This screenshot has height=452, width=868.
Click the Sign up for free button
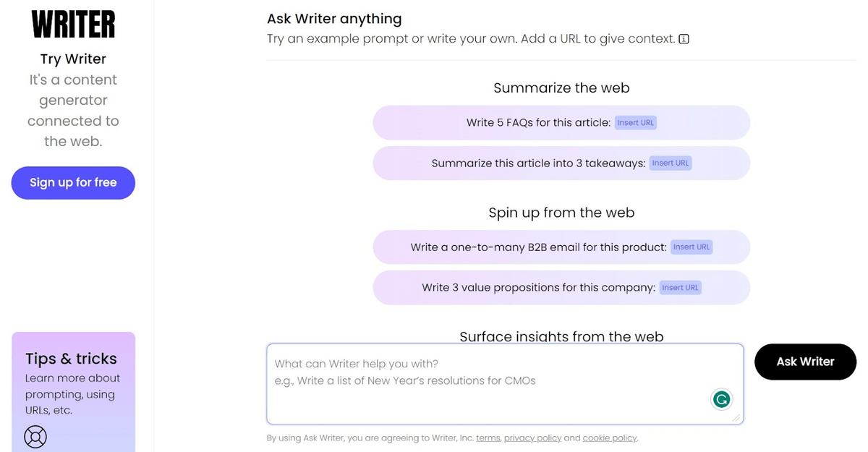pyautogui.click(x=73, y=183)
